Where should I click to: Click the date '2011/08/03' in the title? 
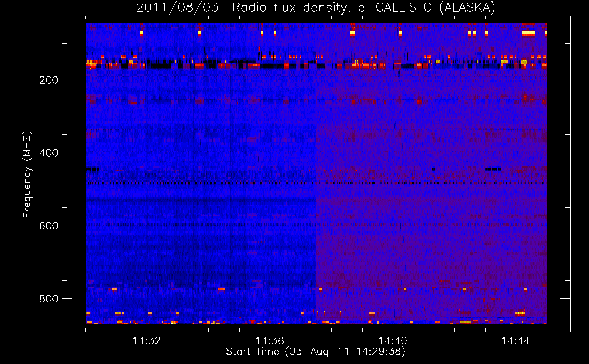tap(177, 7)
